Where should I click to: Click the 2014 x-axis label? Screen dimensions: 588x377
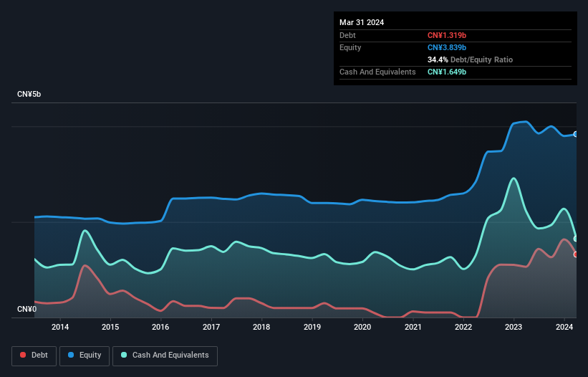point(60,327)
